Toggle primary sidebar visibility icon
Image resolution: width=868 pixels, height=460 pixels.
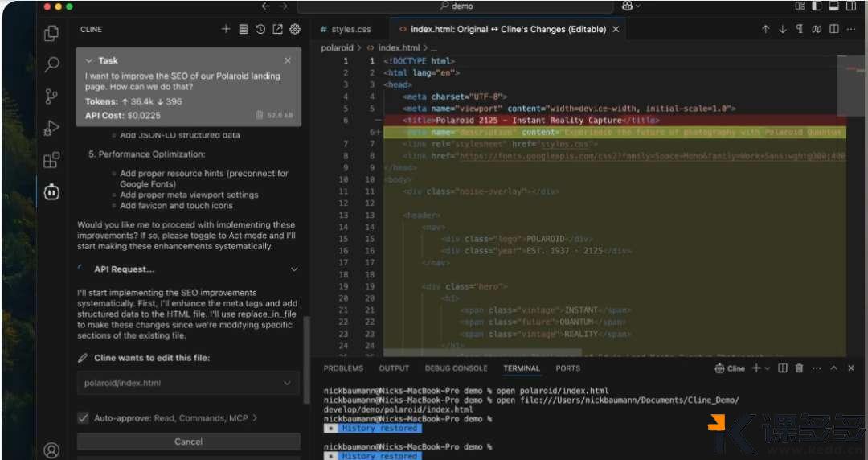click(x=817, y=6)
